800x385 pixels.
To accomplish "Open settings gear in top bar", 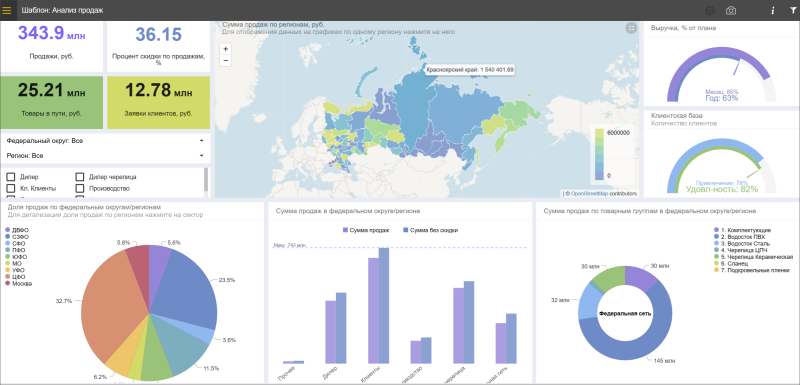I will click(x=710, y=10).
